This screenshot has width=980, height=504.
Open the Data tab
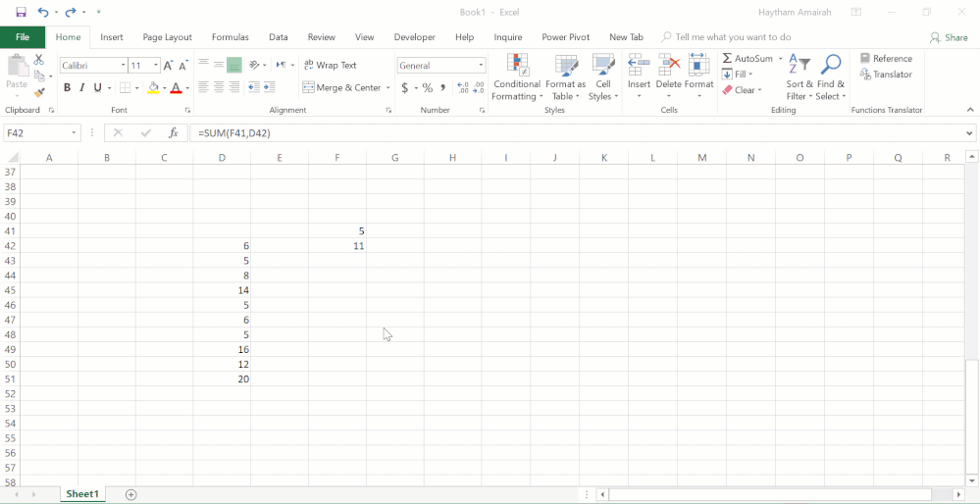click(279, 37)
